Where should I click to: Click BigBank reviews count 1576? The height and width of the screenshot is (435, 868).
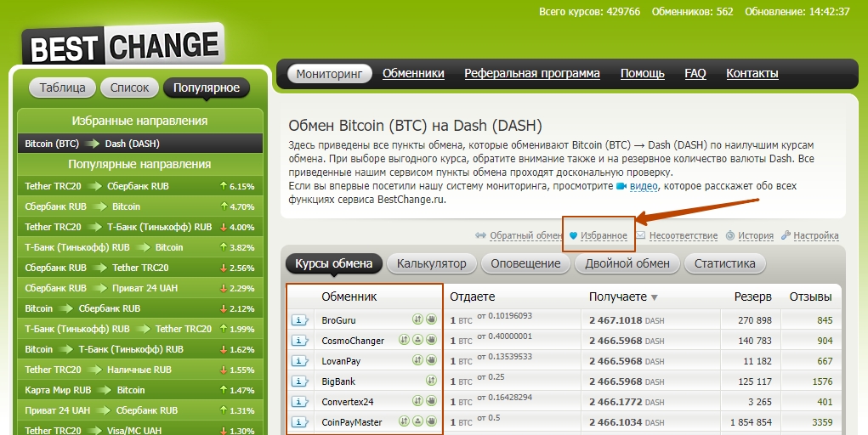coord(822,381)
